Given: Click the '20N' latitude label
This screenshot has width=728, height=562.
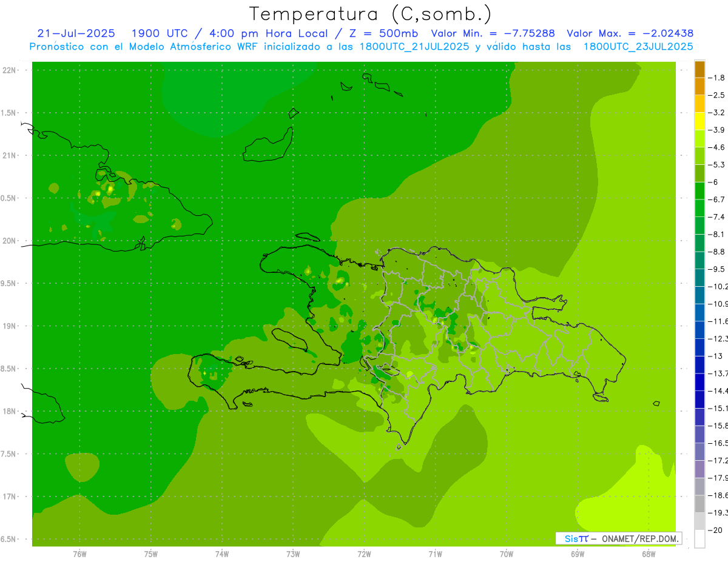Looking at the screenshot, I should (x=10, y=241).
